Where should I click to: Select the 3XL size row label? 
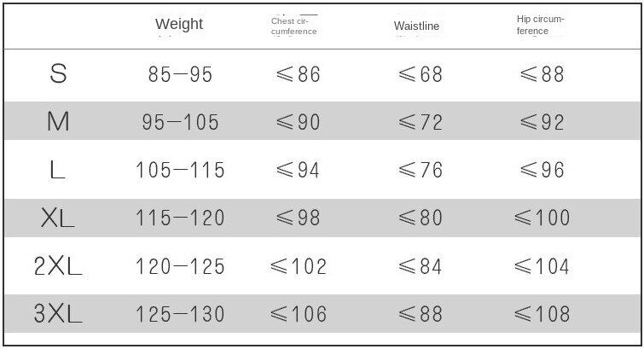pos(58,314)
